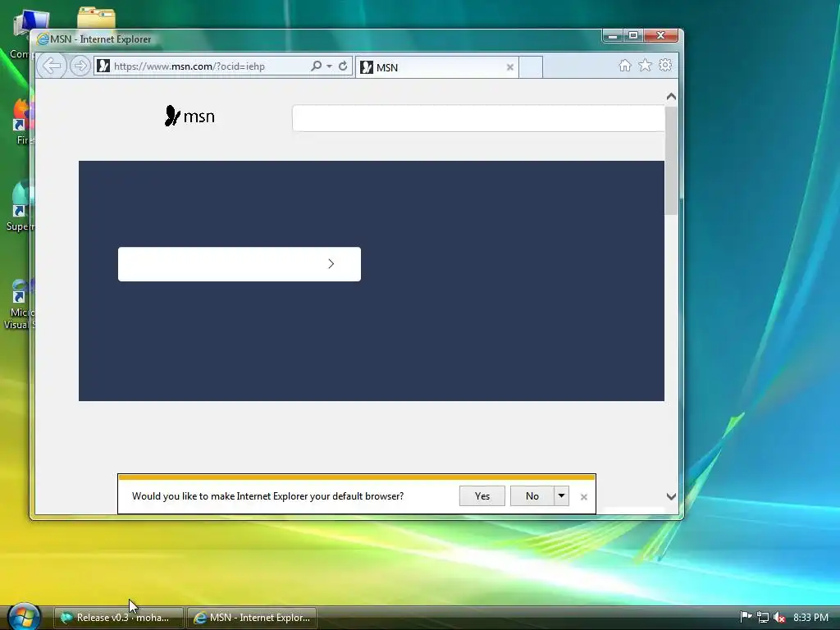Click the chevron arrow inside the banner button
This screenshot has width=840, height=630.
(331, 263)
